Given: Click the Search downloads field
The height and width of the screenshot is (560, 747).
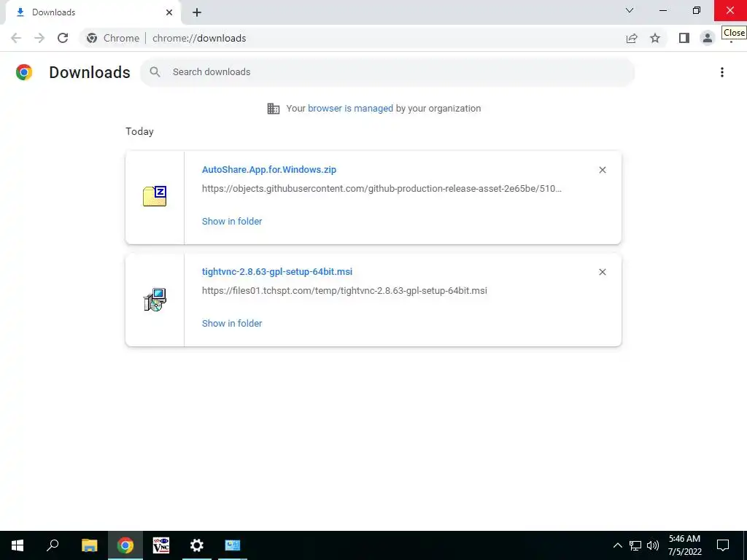Looking at the screenshot, I should (387, 72).
